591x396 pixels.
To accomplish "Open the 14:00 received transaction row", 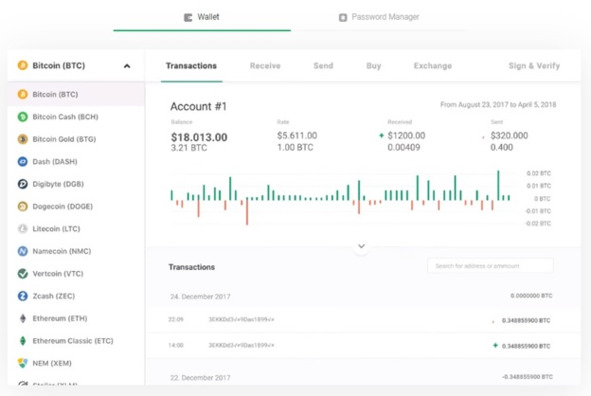I will [x=363, y=346].
